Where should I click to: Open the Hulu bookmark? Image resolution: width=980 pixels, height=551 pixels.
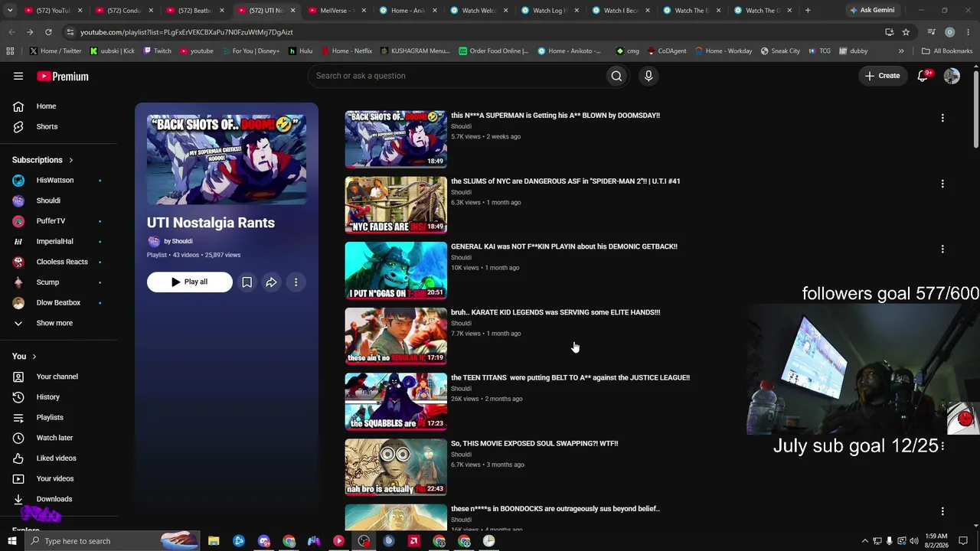pyautogui.click(x=300, y=51)
